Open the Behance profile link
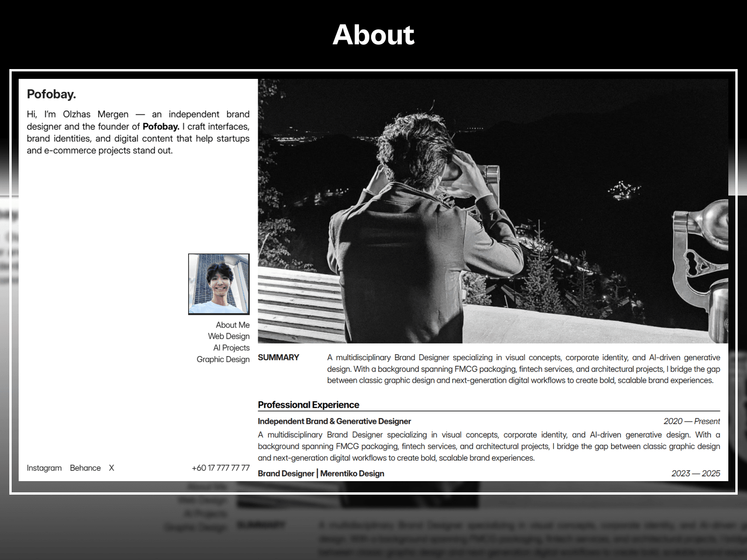747x560 pixels. 85,468
